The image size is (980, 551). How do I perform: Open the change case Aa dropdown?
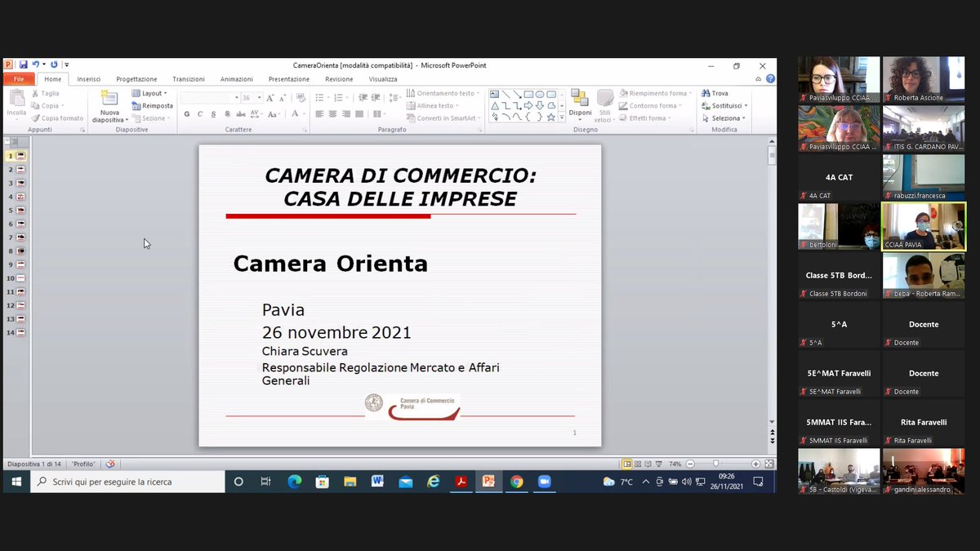coord(274,114)
